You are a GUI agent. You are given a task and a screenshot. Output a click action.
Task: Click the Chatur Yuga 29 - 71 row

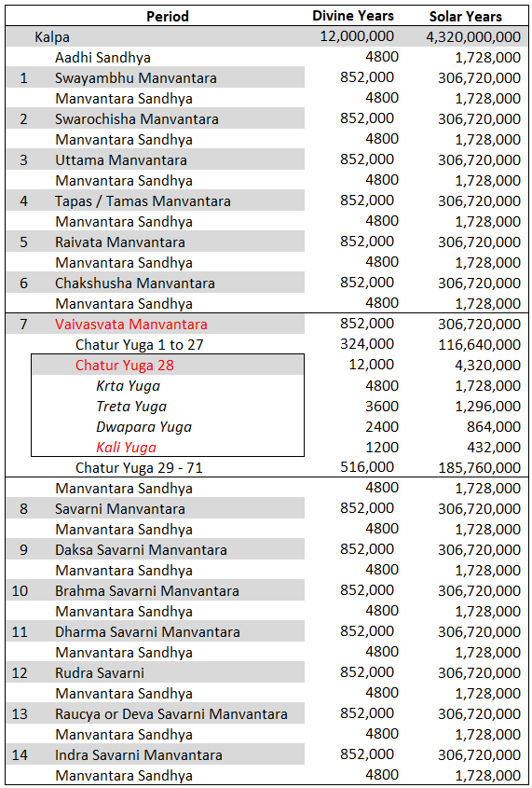click(139, 468)
